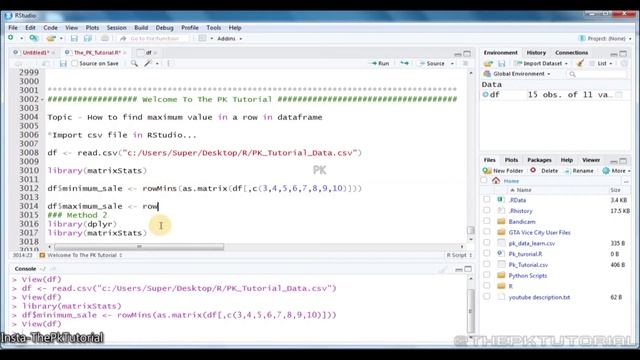Click Rename in Files pane

click(579, 171)
